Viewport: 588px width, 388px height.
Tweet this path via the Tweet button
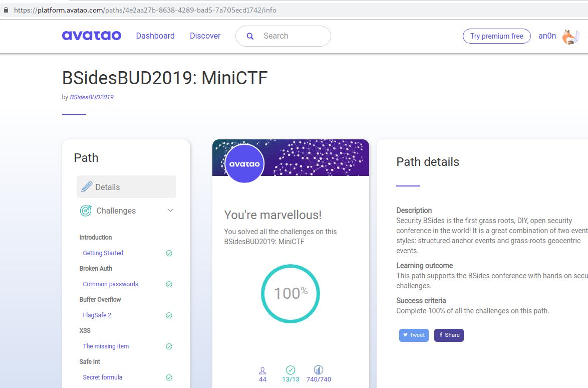(x=414, y=335)
